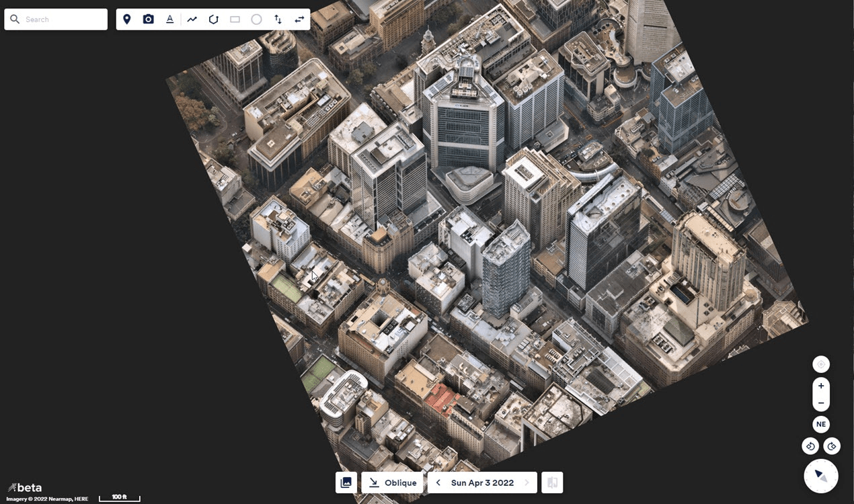Click the beta logo

25,487
